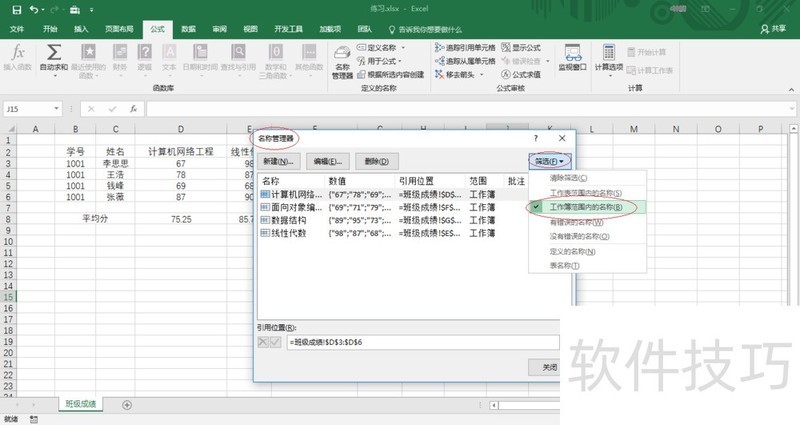The height and width of the screenshot is (425, 800).
Task: Click the Name Manager help question mark
Action: (536, 138)
